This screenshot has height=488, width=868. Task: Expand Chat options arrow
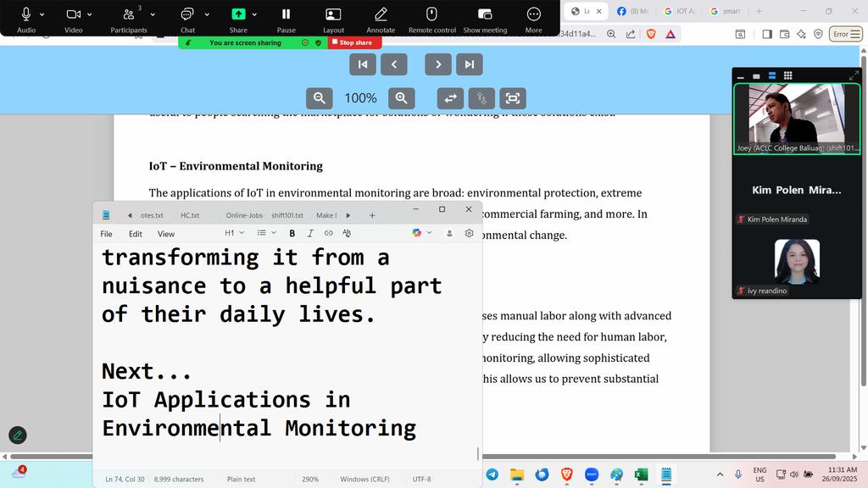pyautogui.click(x=207, y=15)
